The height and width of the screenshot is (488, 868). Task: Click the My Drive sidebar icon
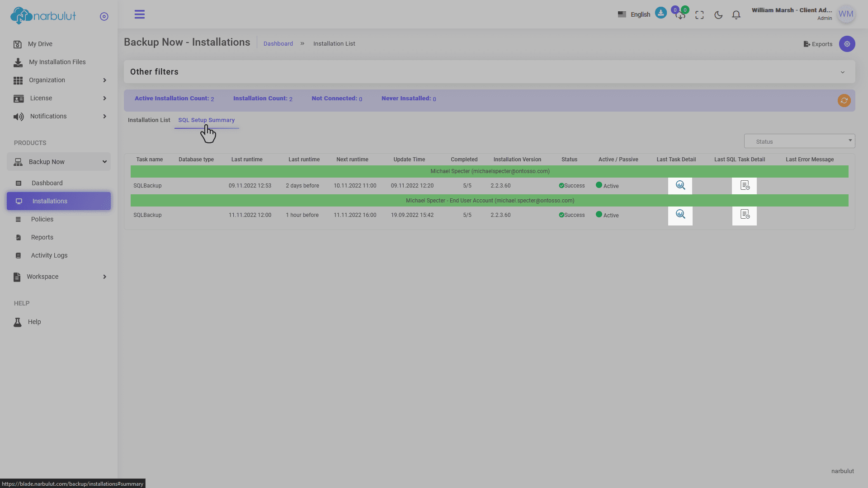point(17,44)
